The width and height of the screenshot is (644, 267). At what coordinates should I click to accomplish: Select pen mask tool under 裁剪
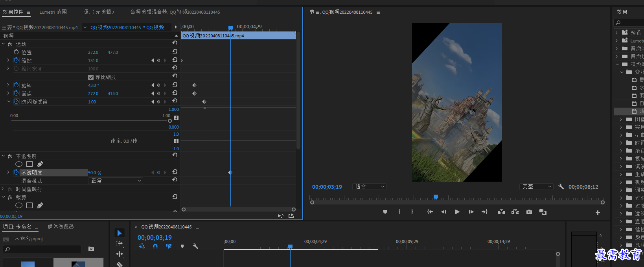pyautogui.click(x=40, y=205)
